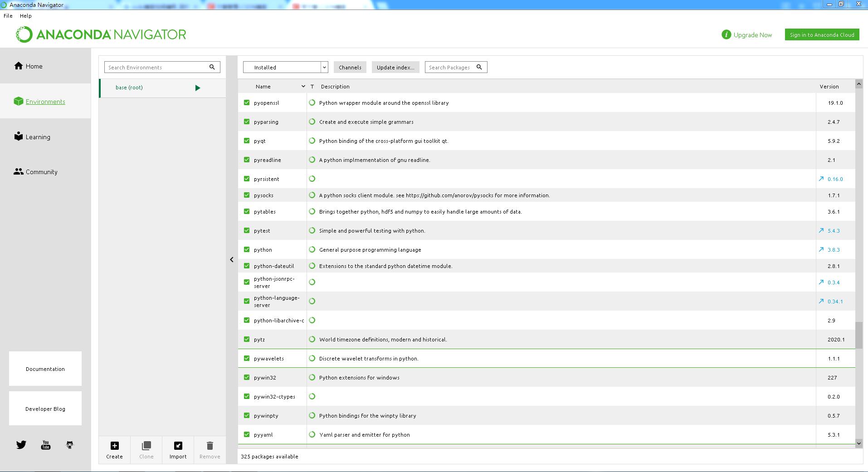Open the Learning tab

(45, 136)
